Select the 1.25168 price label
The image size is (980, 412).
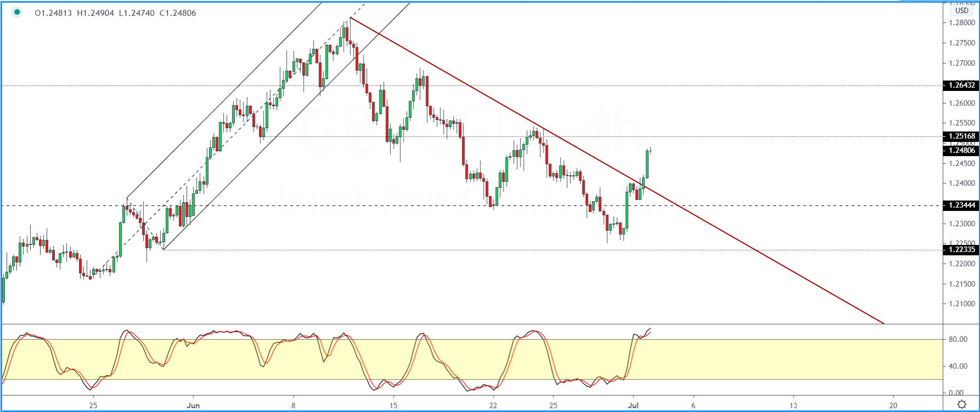point(961,136)
